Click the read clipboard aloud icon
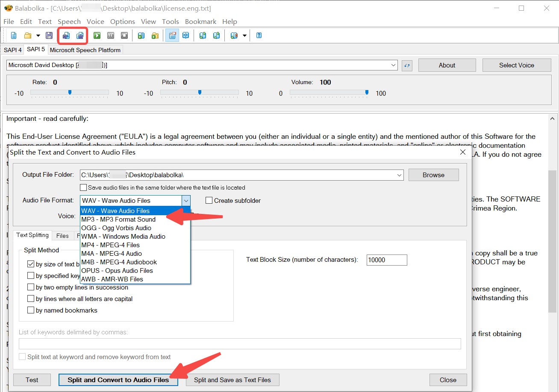The width and height of the screenshot is (559, 392). click(x=141, y=35)
